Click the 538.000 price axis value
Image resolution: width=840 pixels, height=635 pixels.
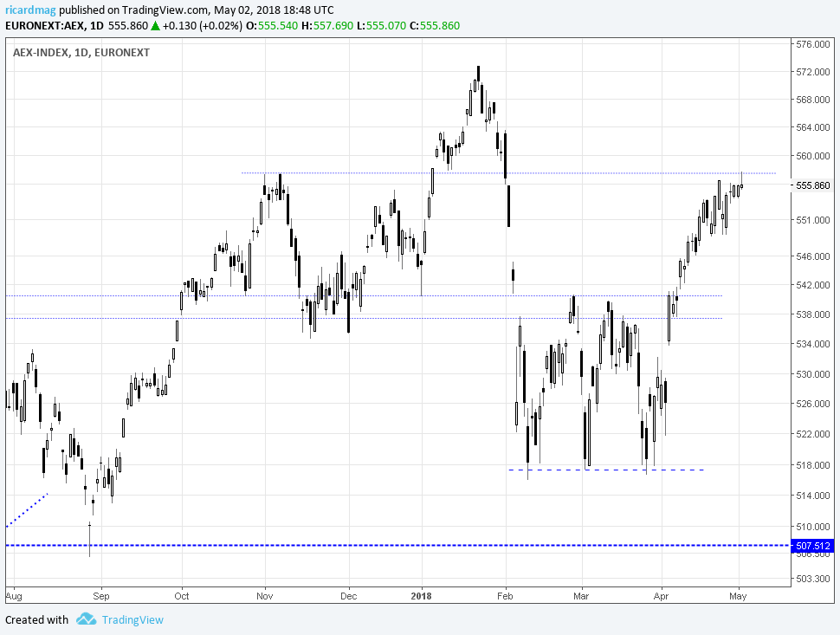click(813, 314)
